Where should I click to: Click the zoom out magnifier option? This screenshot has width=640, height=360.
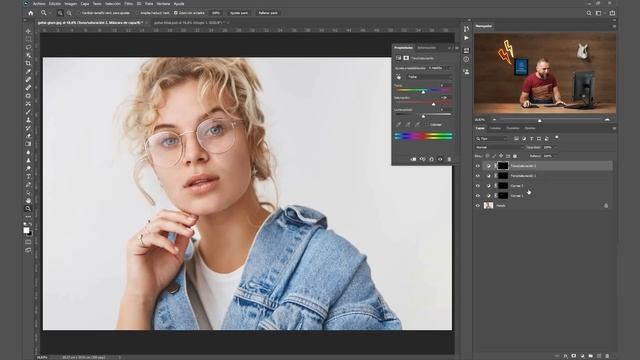pos(69,13)
